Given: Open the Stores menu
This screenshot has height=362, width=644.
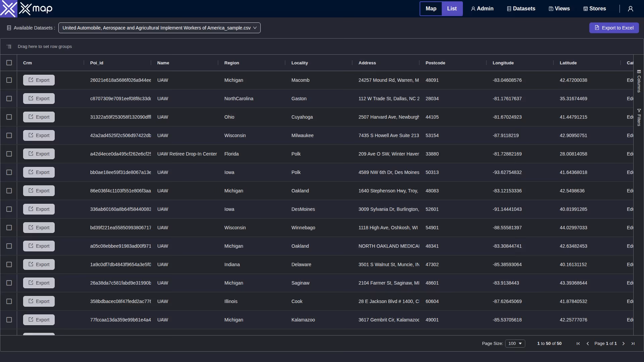Looking at the screenshot, I should coord(595,9).
